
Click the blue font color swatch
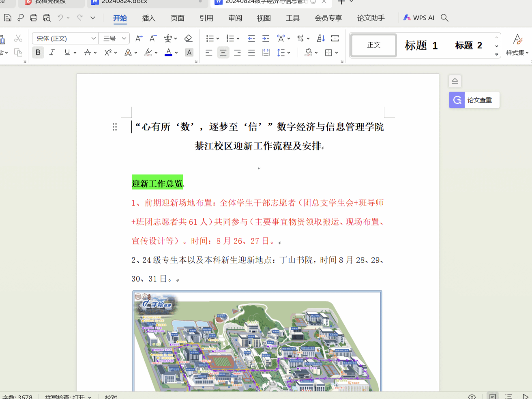[168, 52]
